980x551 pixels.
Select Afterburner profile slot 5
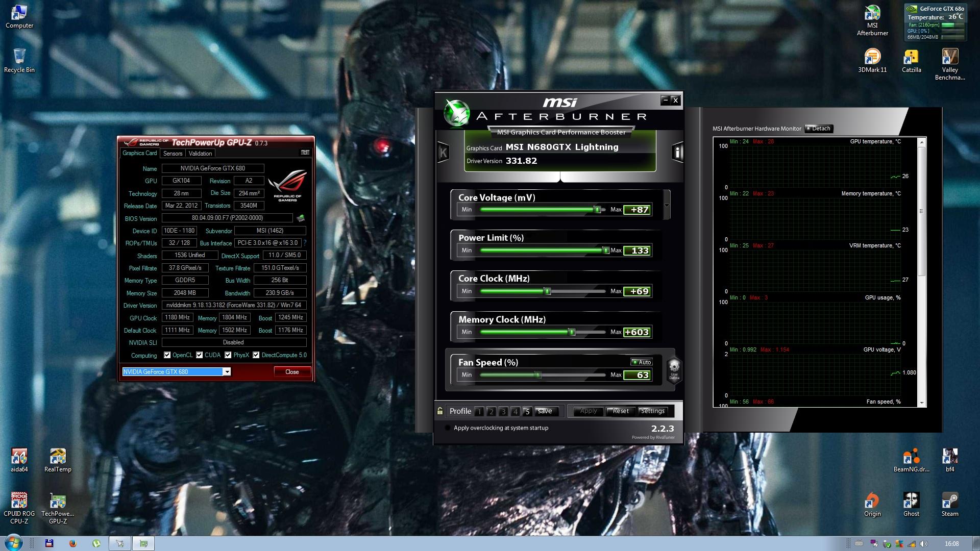coord(528,411)
